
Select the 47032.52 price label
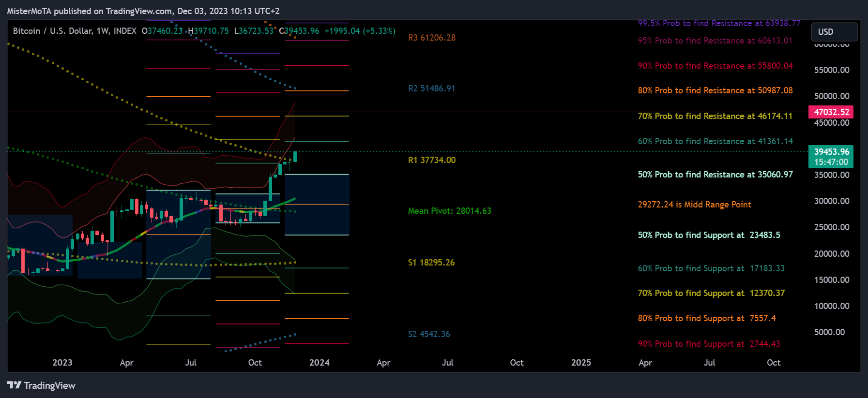click(x=831, y=112)
